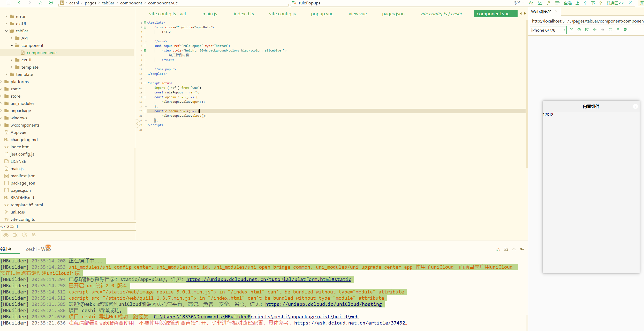This screenshot has height=331, width=644.
Task: Click the run/play icon in top toolbar
Action: (51, 3)
